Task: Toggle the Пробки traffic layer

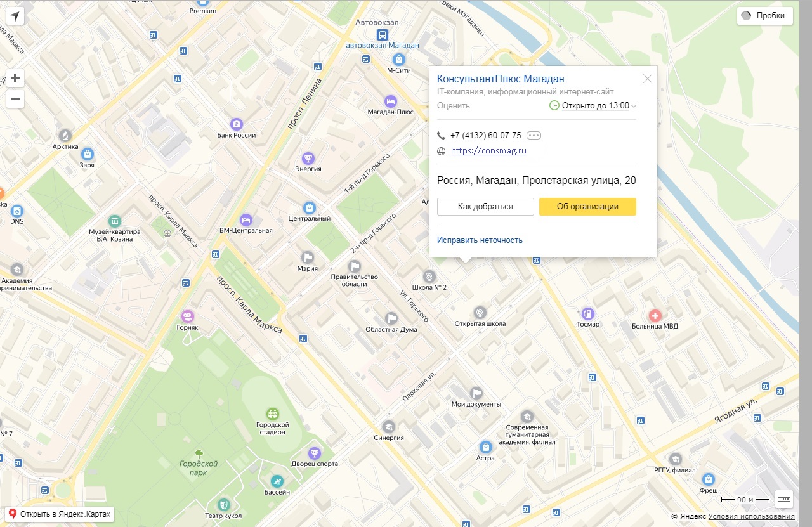Action: click(764, 16)
